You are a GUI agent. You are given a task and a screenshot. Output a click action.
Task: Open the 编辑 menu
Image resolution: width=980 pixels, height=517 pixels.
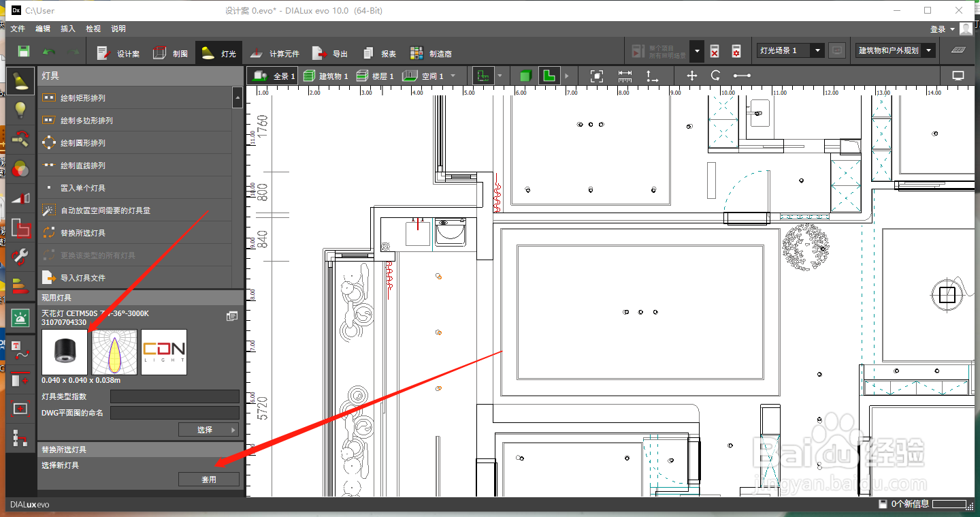[x=43, y=29]
